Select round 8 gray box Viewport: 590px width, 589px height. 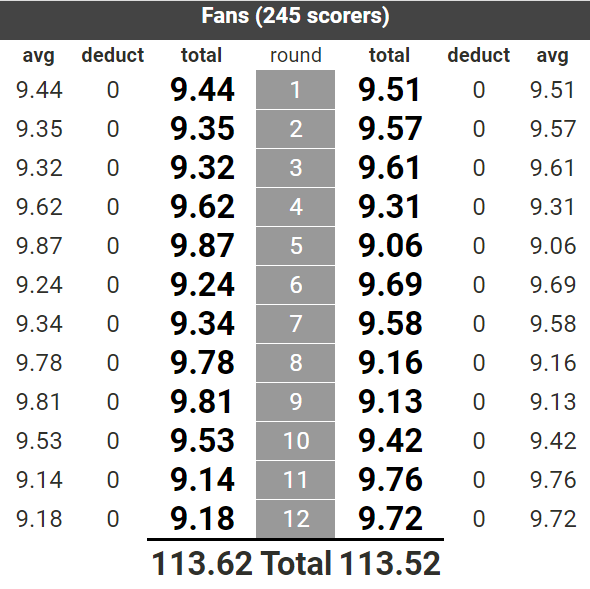295,363
